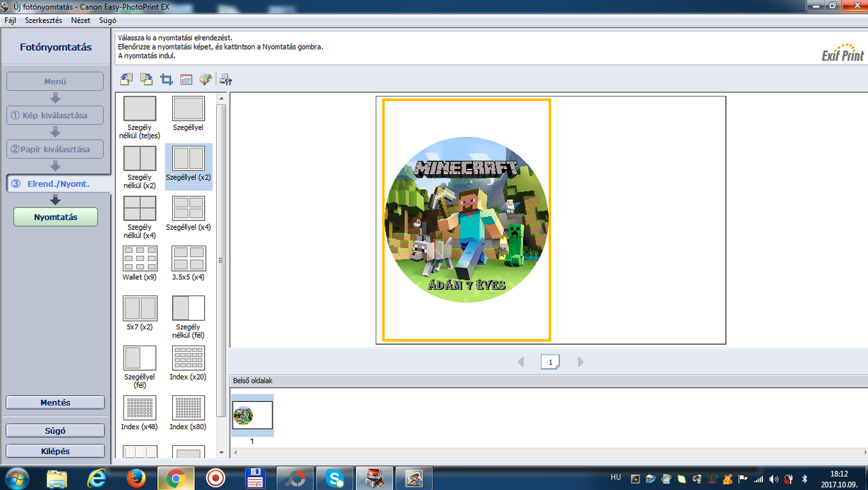Screen dimensions: 868x490
Task: Go to step 1 Kép kiválasztása
Action: [55, 115]
